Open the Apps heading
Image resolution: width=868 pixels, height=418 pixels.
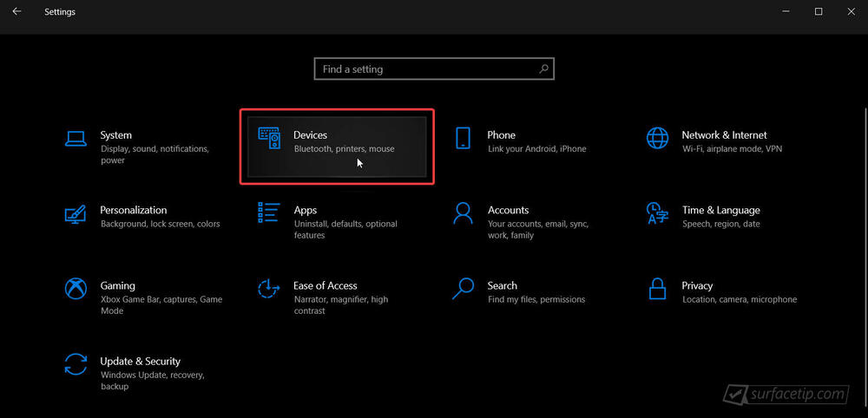point(305,210)
